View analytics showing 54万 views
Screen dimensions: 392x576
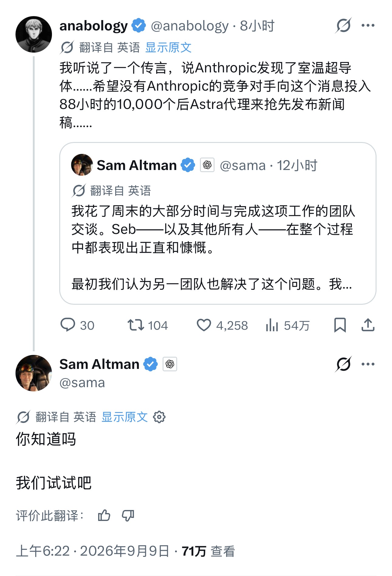tap(287, 325)
